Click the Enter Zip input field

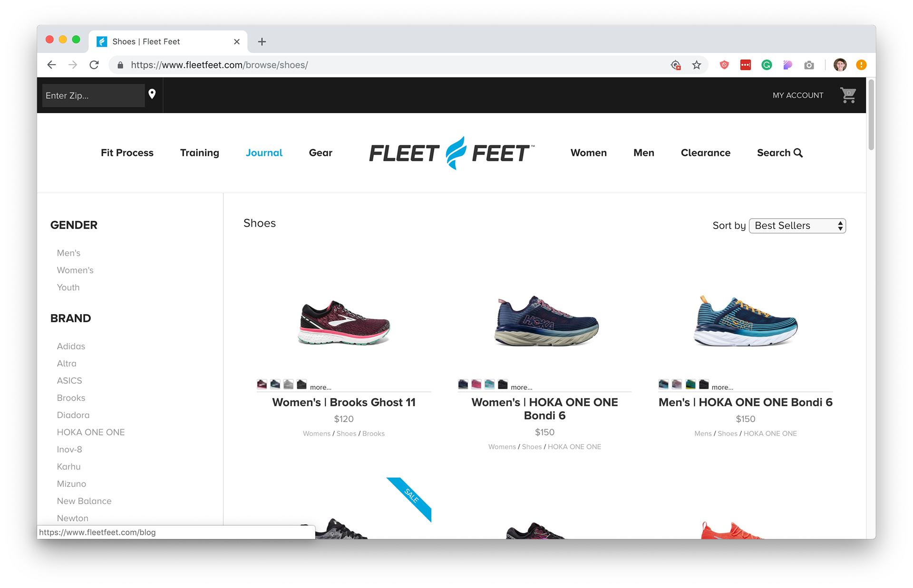point(93,96)
